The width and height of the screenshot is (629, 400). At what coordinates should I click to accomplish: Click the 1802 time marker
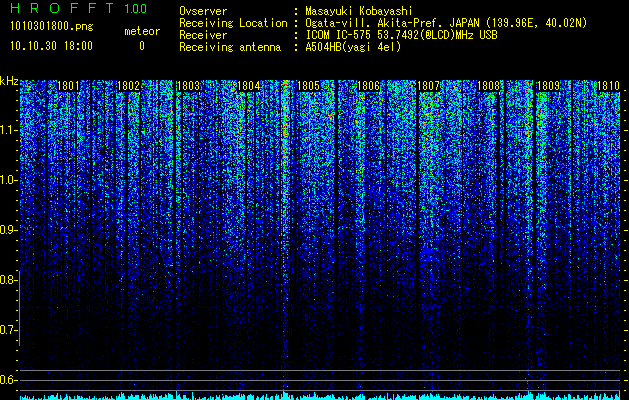(x=128, y=86)
